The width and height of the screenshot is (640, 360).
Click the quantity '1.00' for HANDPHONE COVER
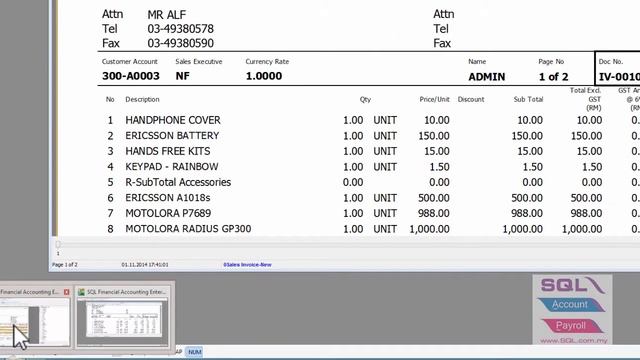(353, 120)
